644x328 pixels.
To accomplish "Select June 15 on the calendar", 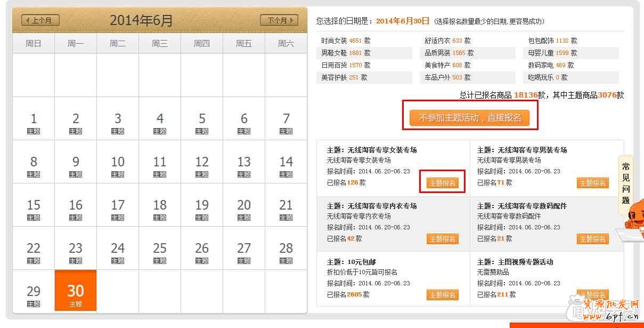I will (x=33, y=205).
